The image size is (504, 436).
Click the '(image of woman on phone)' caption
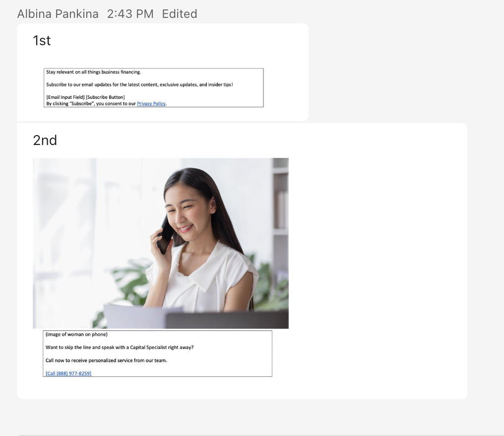tap(76, 334)
